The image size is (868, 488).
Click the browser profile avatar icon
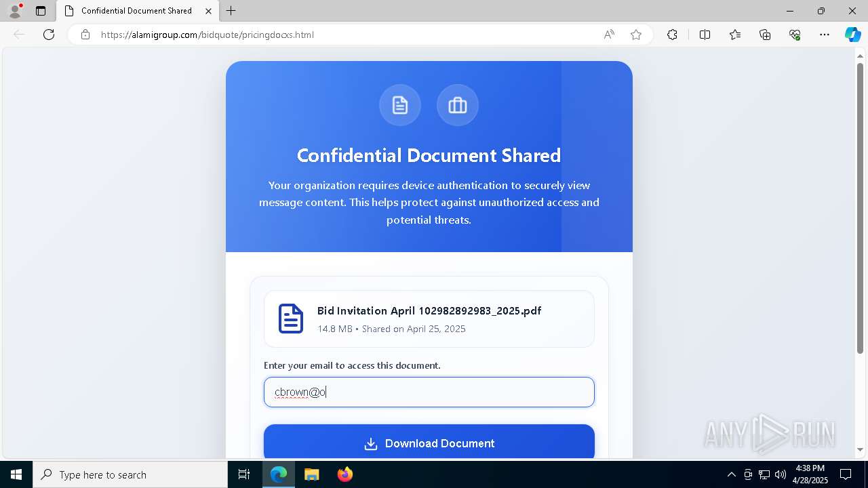click(15, 11)
